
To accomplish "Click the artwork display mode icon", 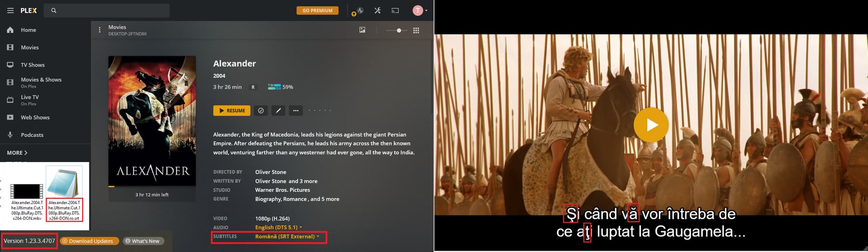I will pyautogui.click(x=362, y=30).
